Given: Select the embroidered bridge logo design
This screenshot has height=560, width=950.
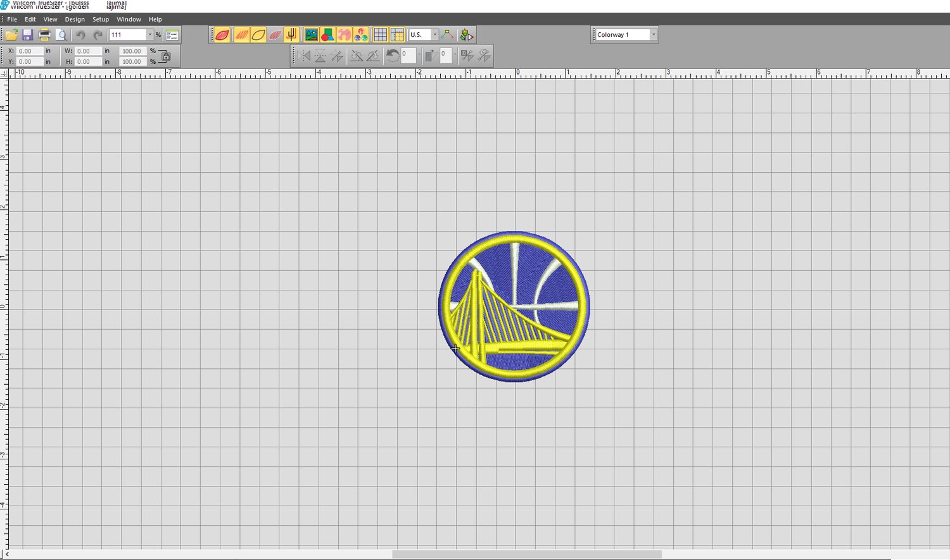Looking at the screenshot, I should tap(514, 306).
